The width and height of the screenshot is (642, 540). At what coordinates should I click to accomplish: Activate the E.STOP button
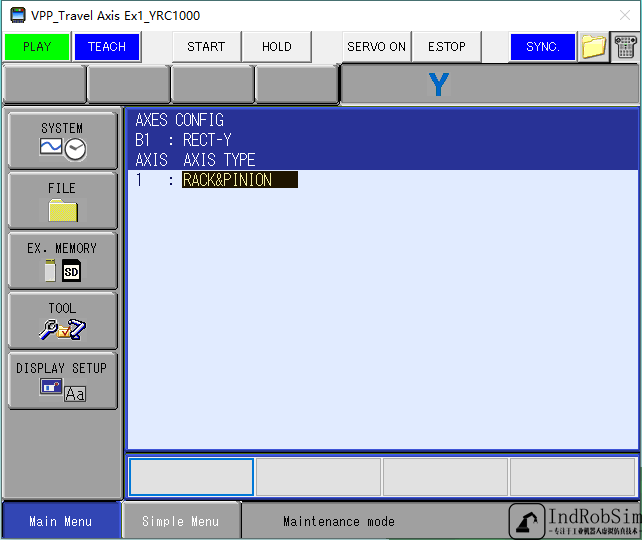click(x=447, y=47)
